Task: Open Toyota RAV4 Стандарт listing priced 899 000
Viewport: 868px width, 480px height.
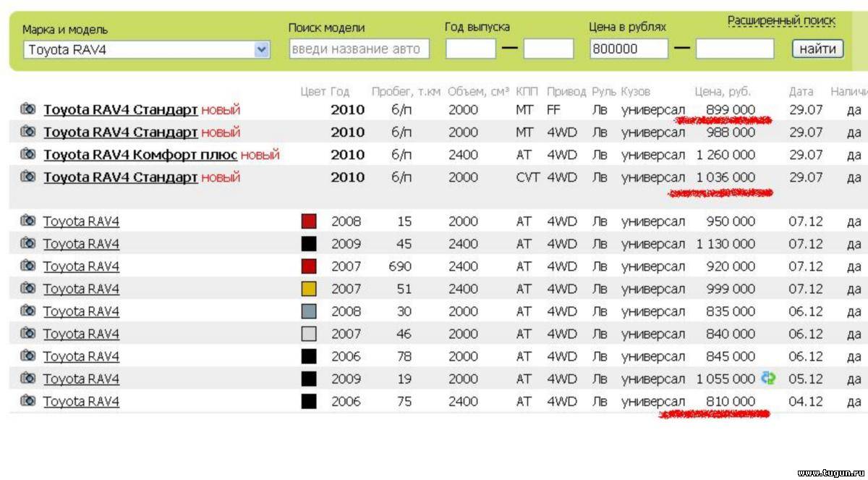Action: tap(120, 110)
